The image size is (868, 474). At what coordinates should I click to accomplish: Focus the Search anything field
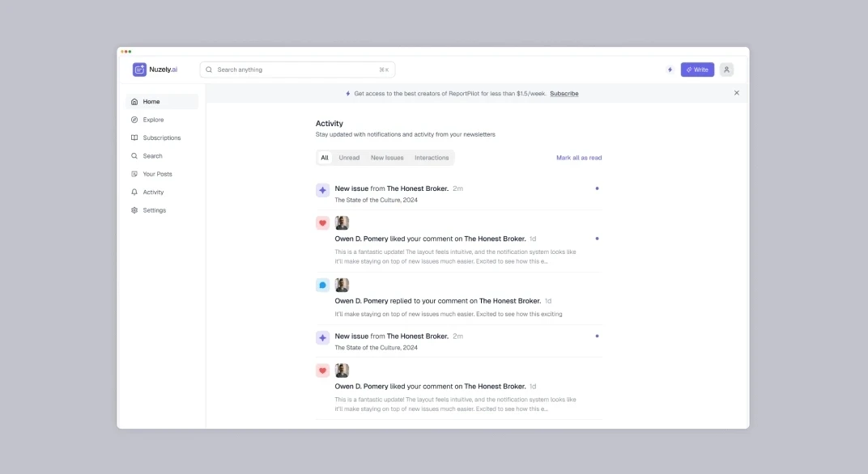297,70
